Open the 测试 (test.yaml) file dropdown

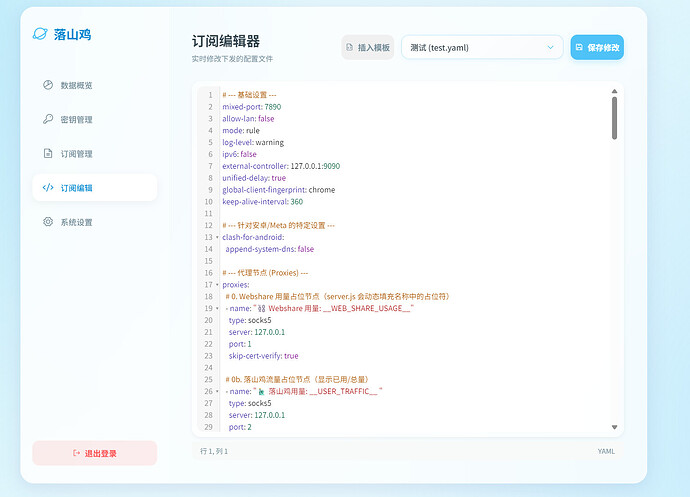tap(482, 47)
